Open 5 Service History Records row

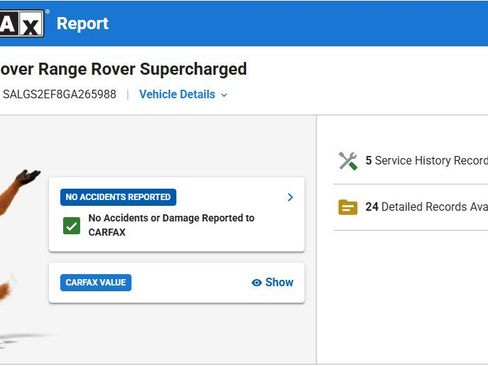[x=411, y=161]
